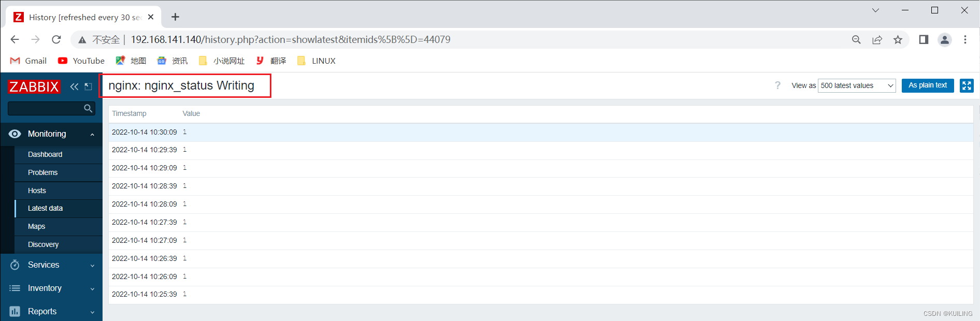The width and height of the screenshot is (980, 321).
Task: Open Gmail bookmark
Action: pos(28,61)
